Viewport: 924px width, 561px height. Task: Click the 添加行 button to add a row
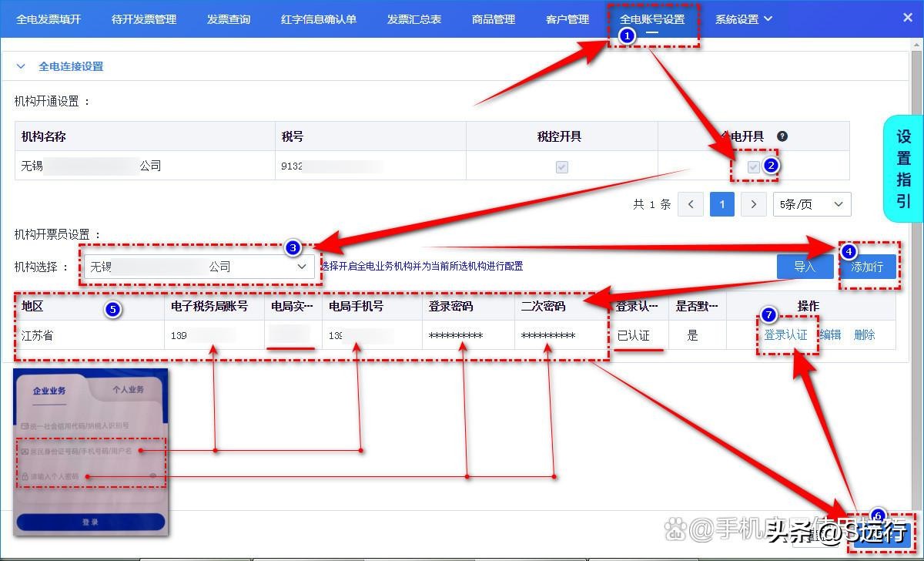869,266
